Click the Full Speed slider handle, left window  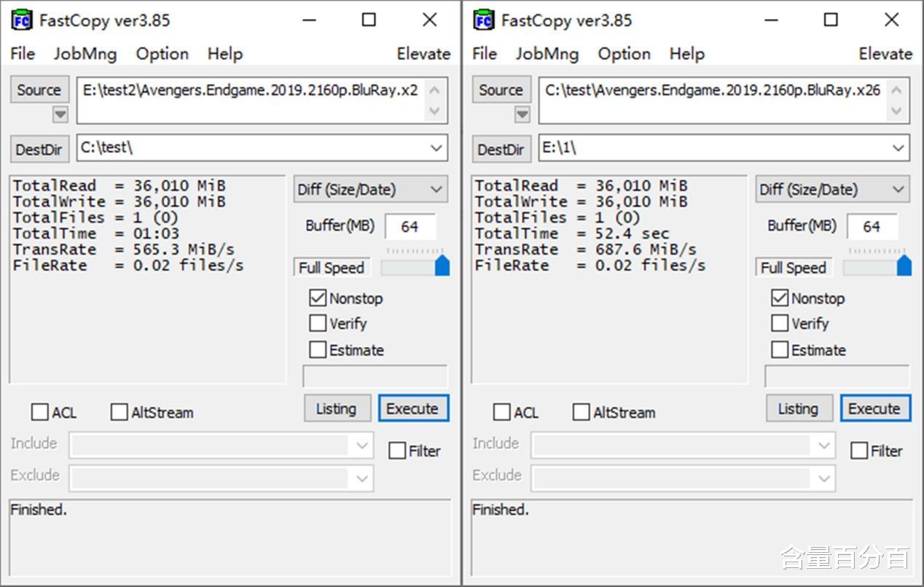click(442, 265)
